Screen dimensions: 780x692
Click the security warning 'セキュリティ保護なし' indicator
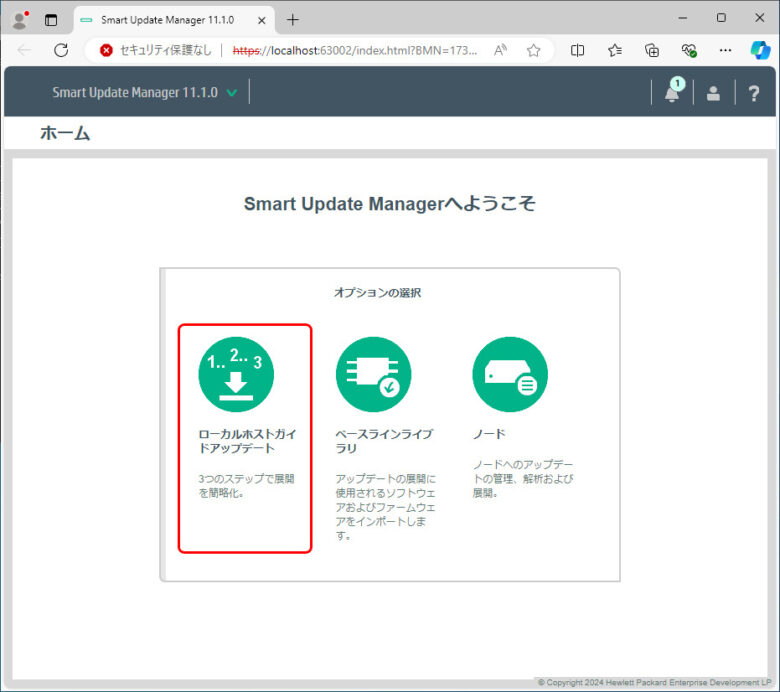click(x=155, y=50)
